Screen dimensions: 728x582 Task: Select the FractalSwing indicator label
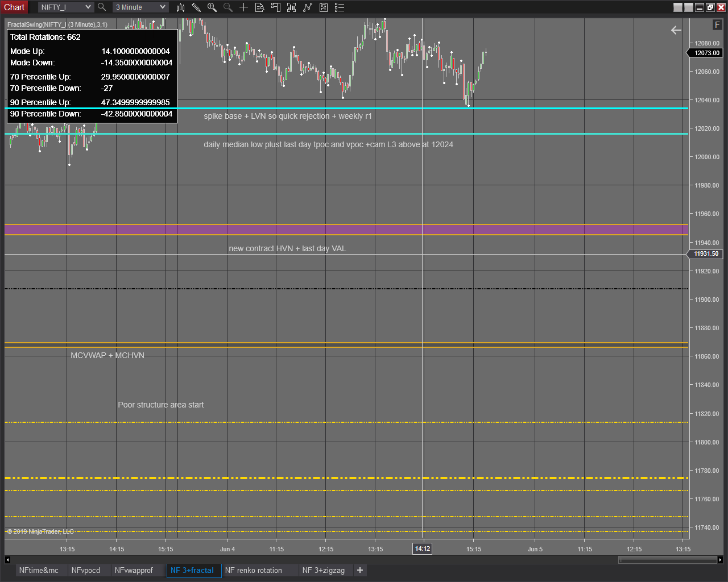57,24
